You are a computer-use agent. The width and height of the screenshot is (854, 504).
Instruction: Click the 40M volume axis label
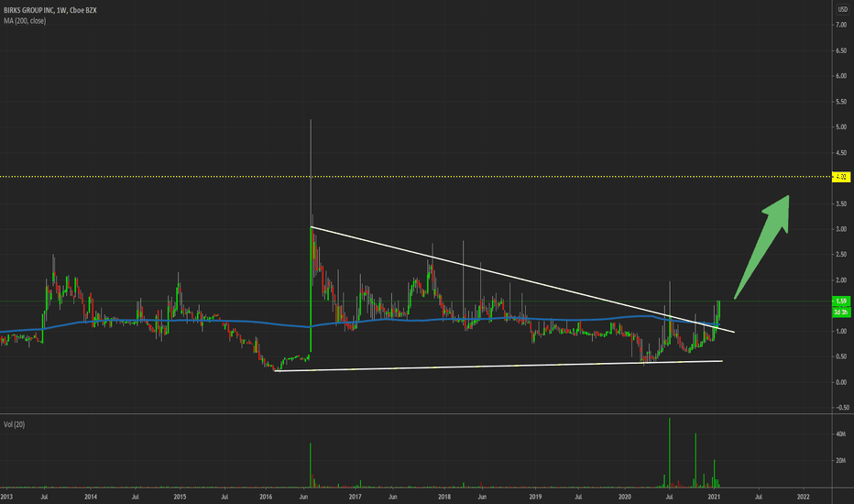pos(841,434)
